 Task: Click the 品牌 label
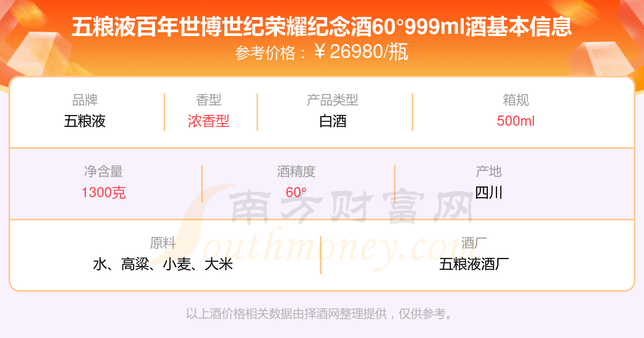85,100
